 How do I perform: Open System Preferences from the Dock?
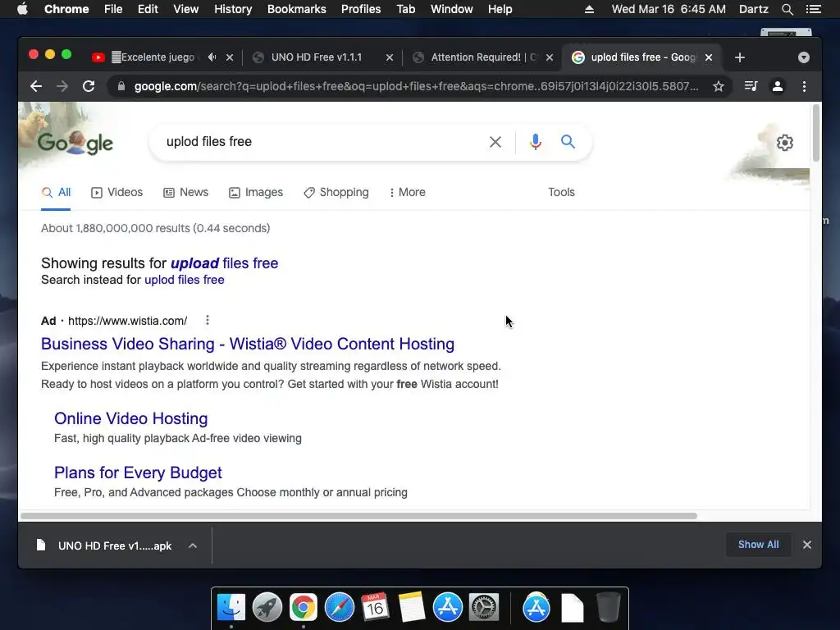tap(484, 608)
